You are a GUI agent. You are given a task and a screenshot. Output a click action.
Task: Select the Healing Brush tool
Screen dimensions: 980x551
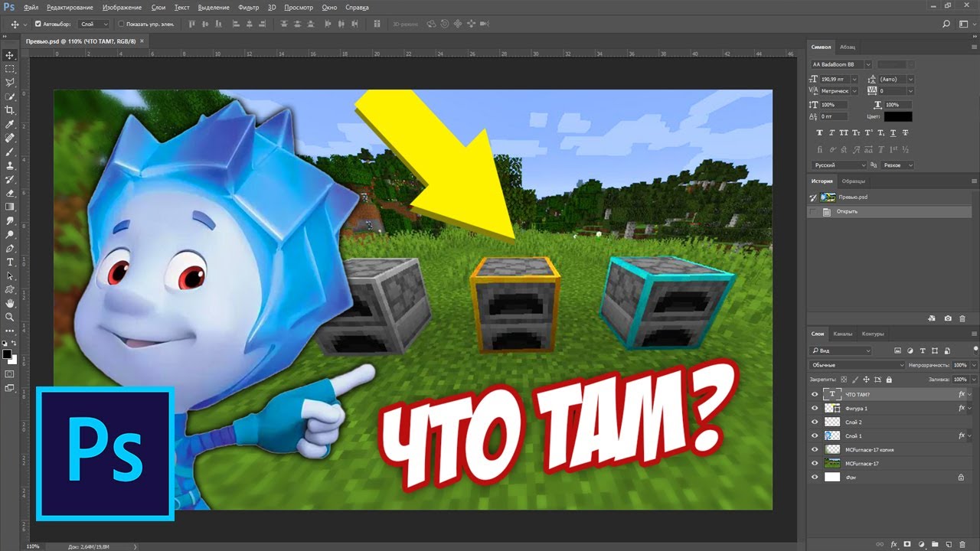(10, 138)
